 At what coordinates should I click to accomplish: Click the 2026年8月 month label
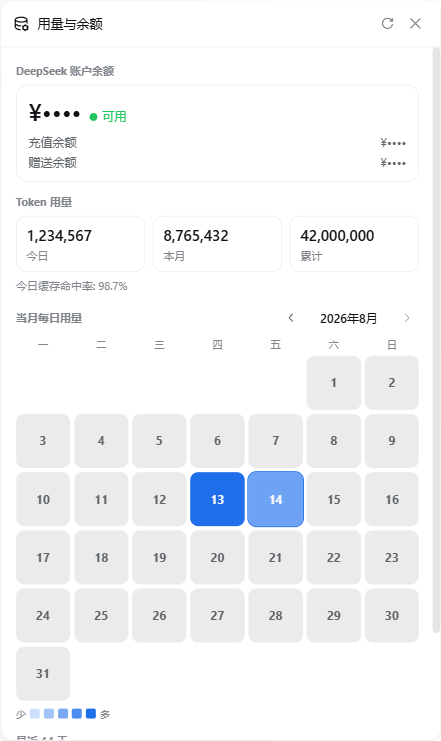349,319
